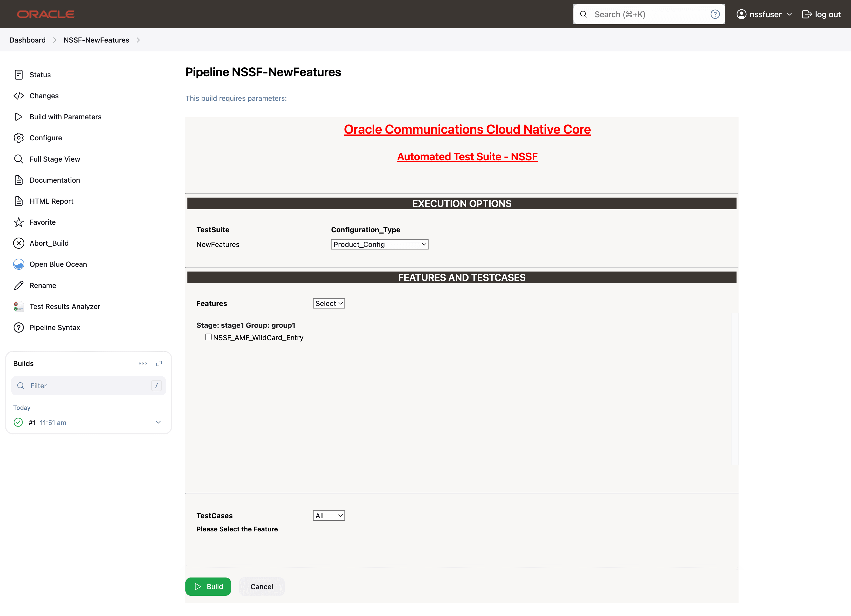The height and width of the screenshot is (616, 851).
Task: Open the Builds three-dot options menu
Action: point(143,363)
